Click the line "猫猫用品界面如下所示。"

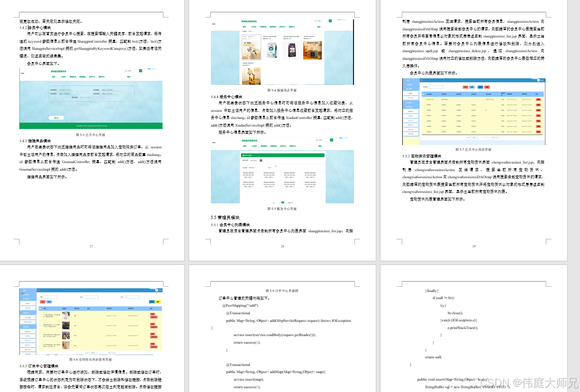47,176
